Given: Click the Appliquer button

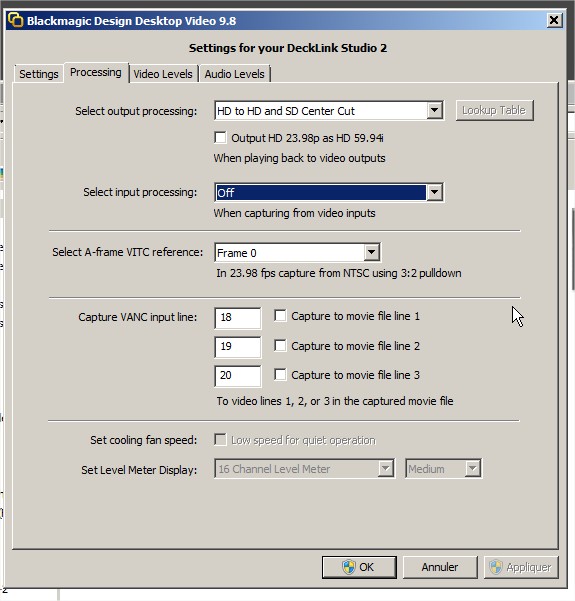Looking at the screenshot, I should pyautogui.click(x=521, y=567).
